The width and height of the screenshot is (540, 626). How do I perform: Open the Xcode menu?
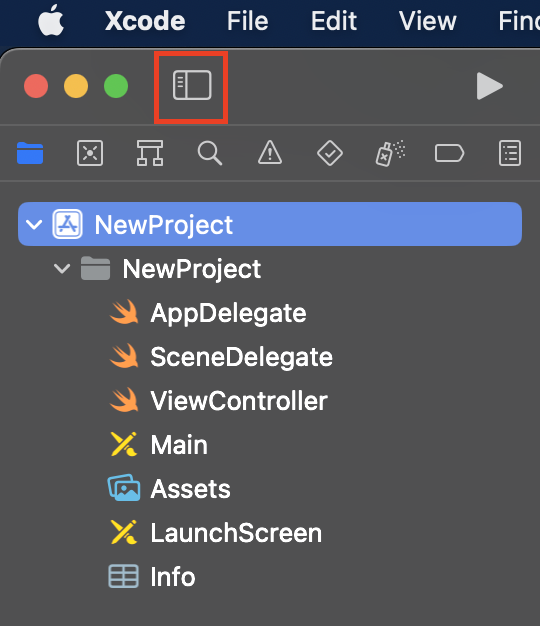(x=145, y=21)
